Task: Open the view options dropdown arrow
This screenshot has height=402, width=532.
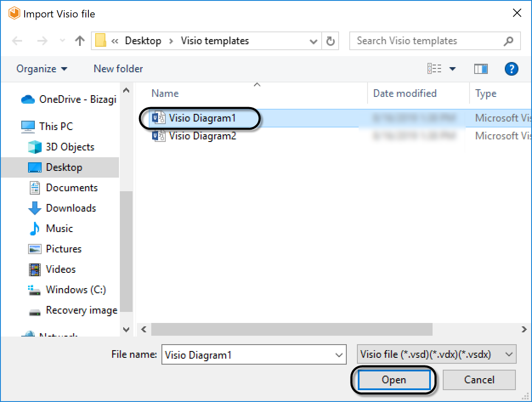Action: coord(452,69)
